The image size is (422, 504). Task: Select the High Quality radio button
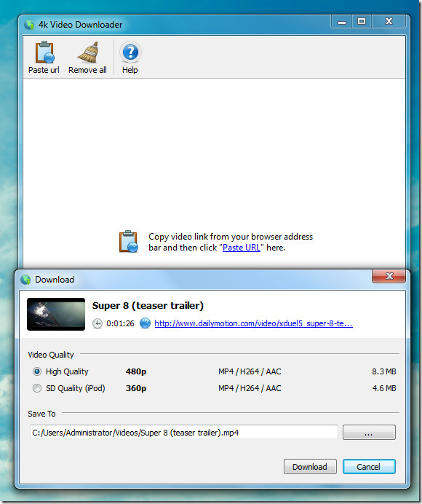point(37,371)
